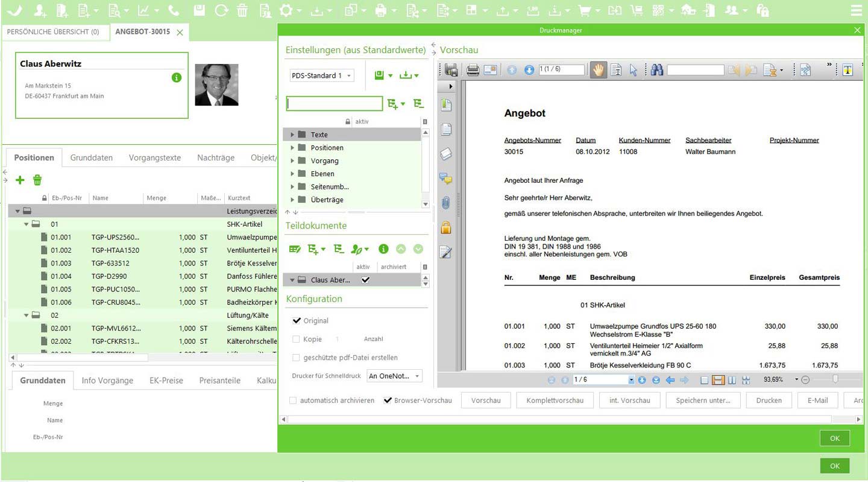The width and height of the screenshot is (868, 482).
Task: Select the hand pan tool in preview
Action: point(599,70)
